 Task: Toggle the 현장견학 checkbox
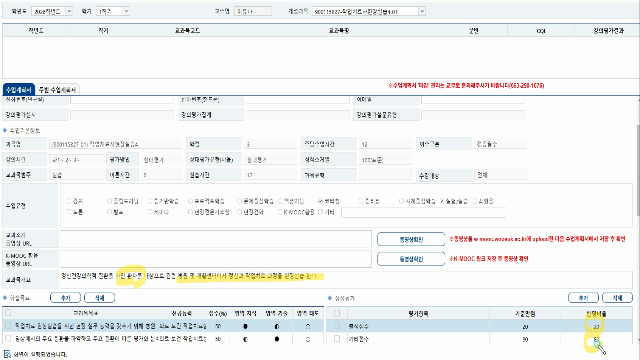(240, 212)
